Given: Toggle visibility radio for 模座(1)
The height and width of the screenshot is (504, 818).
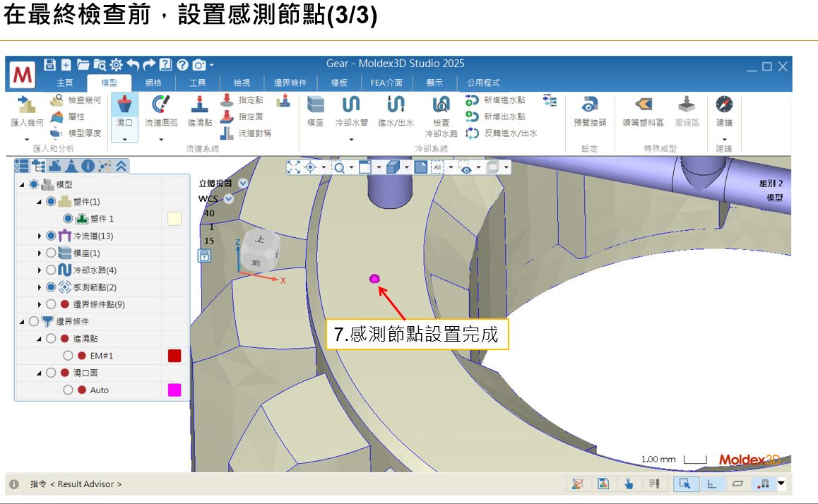Looking at the screenshot, I should point(51,253).
